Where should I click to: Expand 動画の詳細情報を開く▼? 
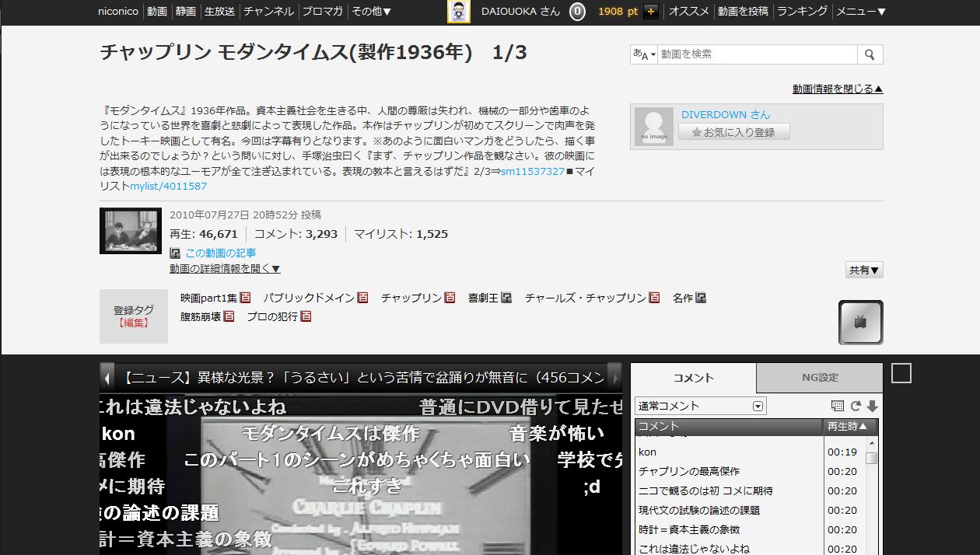pyautogui.click(x=225, y=268)
